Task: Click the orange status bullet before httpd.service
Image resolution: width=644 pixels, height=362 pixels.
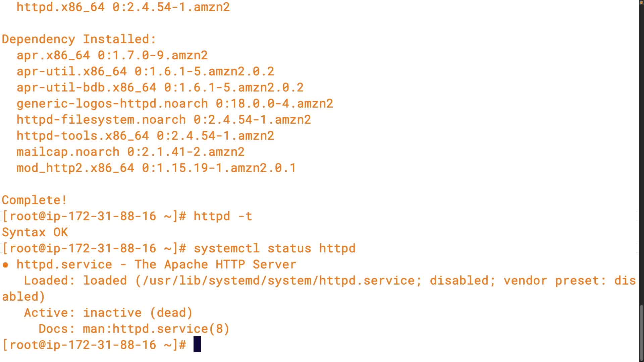Action: tap(5, 265)
